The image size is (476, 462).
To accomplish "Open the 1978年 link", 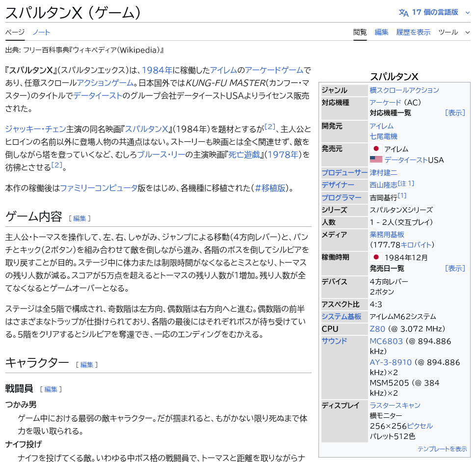I will point(283,155).
